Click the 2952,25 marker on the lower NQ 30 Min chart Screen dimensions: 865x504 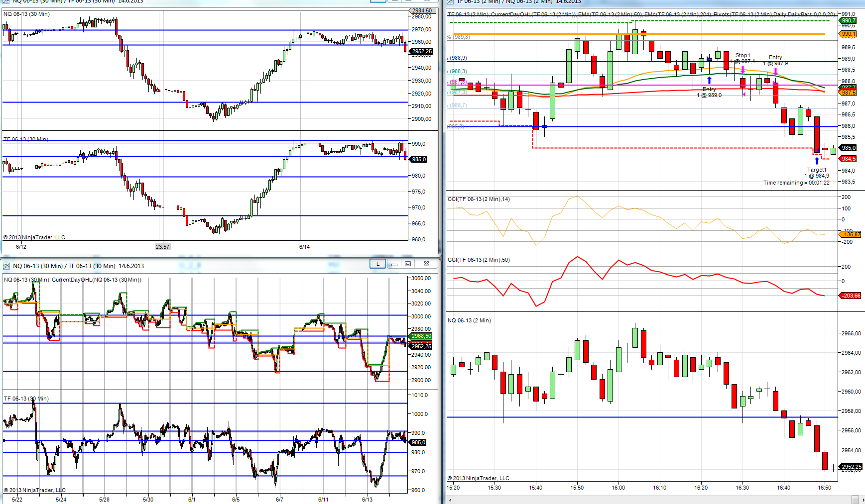pos(421,346)
